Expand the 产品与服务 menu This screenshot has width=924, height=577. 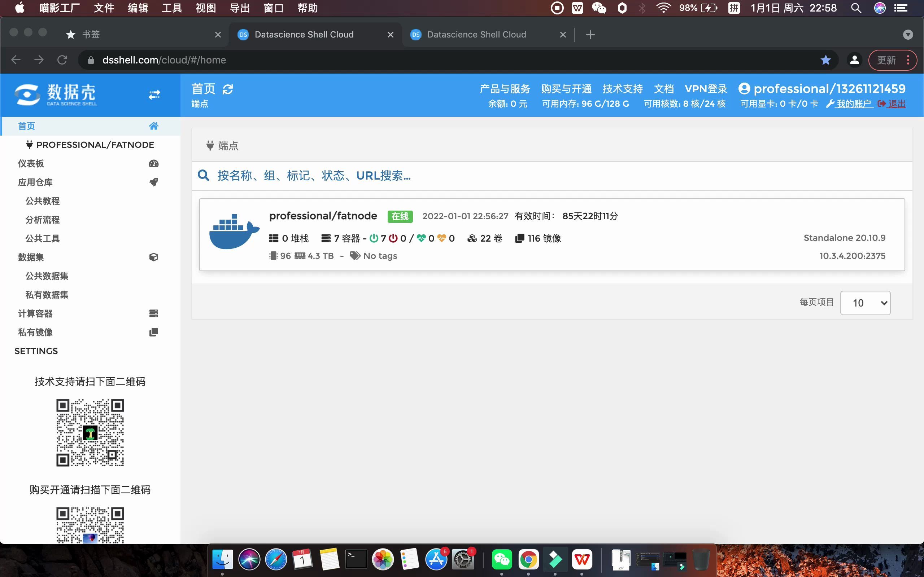click(504, 88)
